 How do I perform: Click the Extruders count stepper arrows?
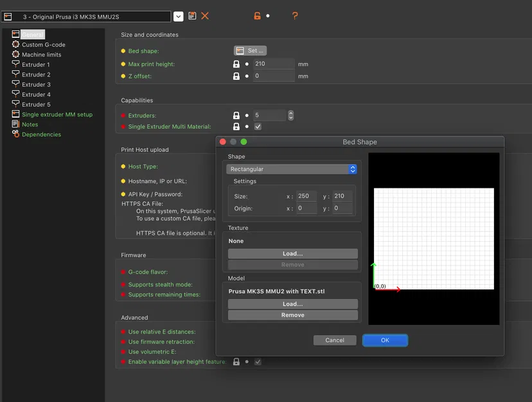tap(291, 115)
